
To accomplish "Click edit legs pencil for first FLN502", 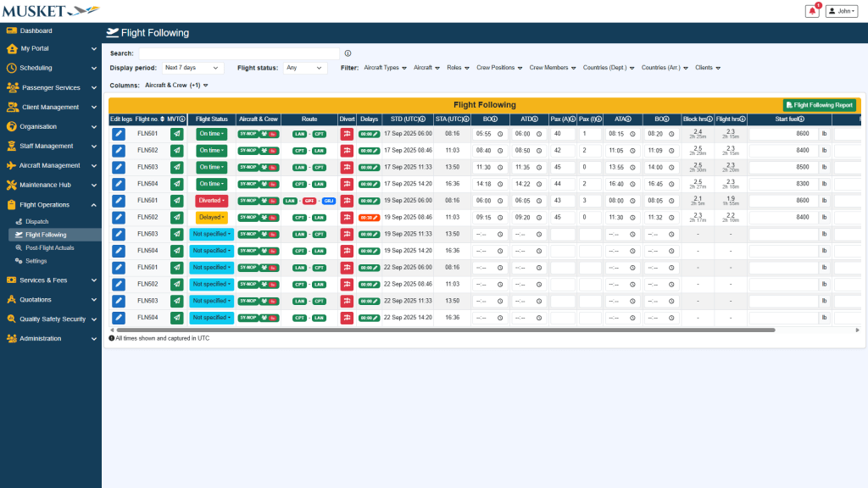I will [119, 150].
